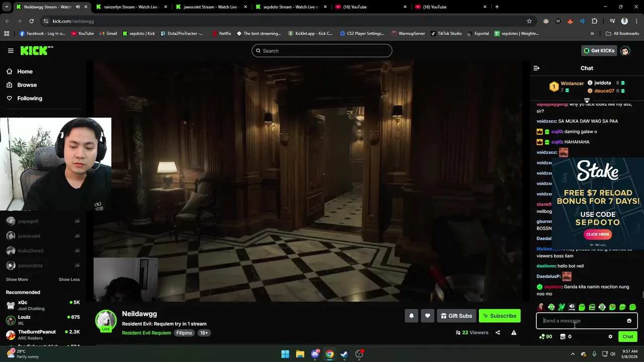Open Chrome from taskbar
Viewport: 644px width, 362px height.
tap(330, 354)
